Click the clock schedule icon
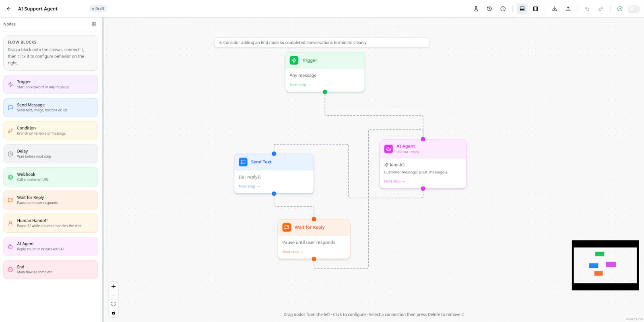Screen dimensions: 644x322 [503, 8]
